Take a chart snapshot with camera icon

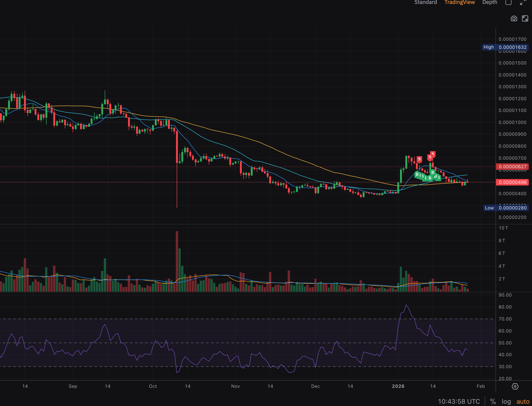[514, 19]
